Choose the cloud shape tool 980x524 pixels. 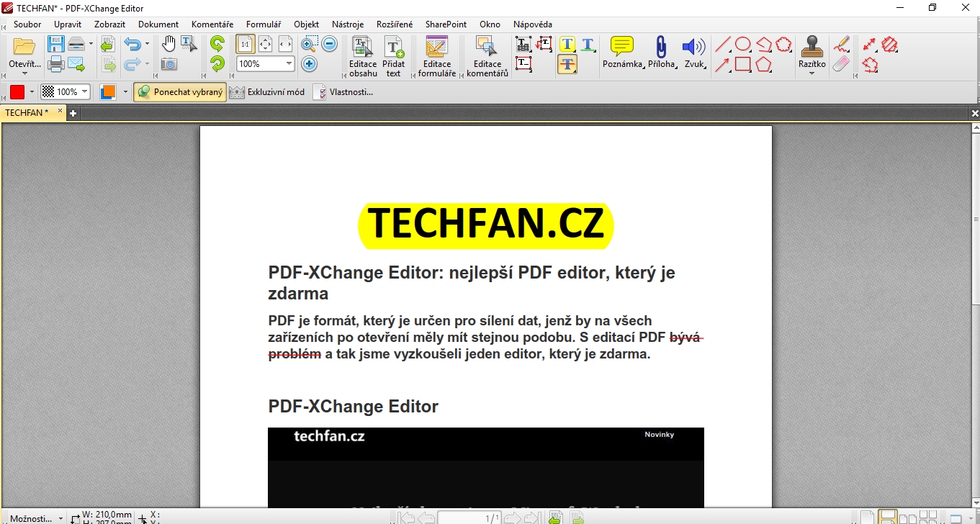point(784,45)
